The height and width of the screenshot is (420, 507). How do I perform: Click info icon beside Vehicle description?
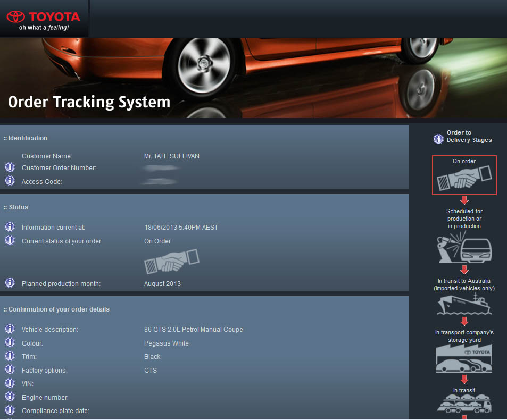click(x=10, y=329)
